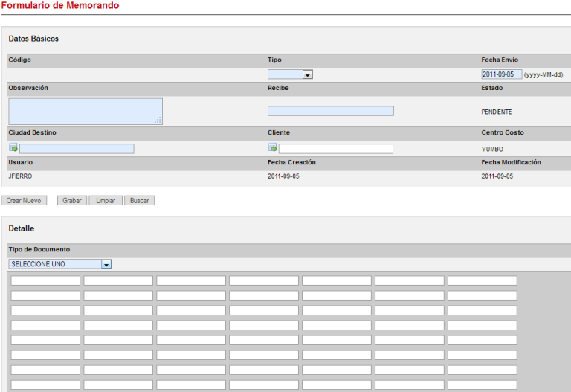The height and width of the screenshot is (392, 571).
Task: Focus the Fecha Envio date field
Action: 501,74
